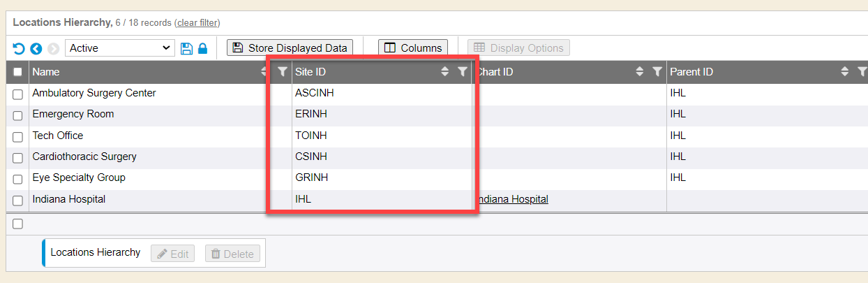This screenshot has width=868, height=283.
Task: Sort by the Parent ID column
Action: 845,71
